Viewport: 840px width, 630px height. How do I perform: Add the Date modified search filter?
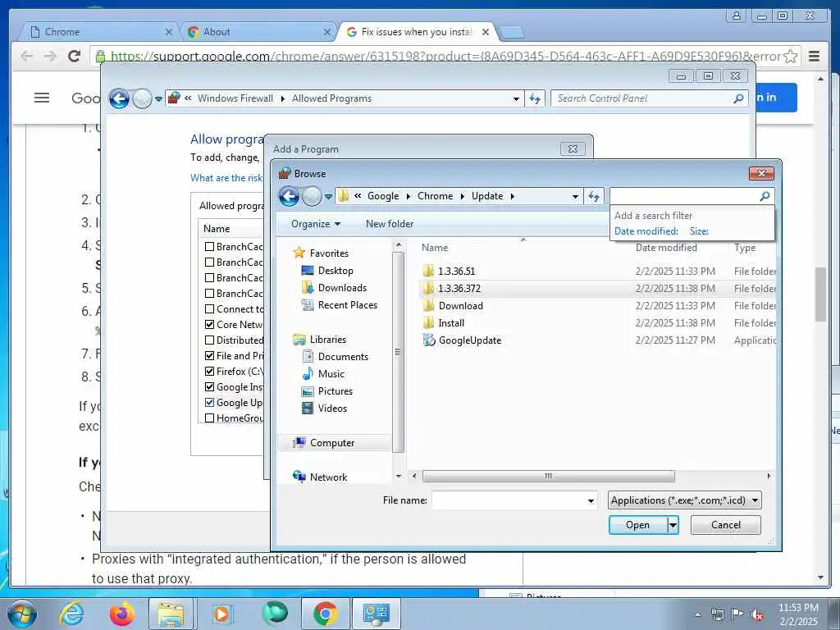click(x=646, y=231)
